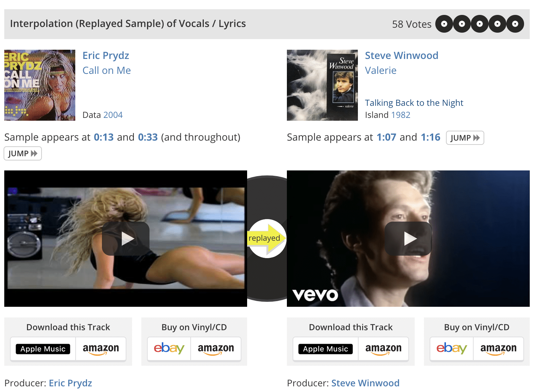Jump to 1:07 sample timestamp

[x=386, y=137]
